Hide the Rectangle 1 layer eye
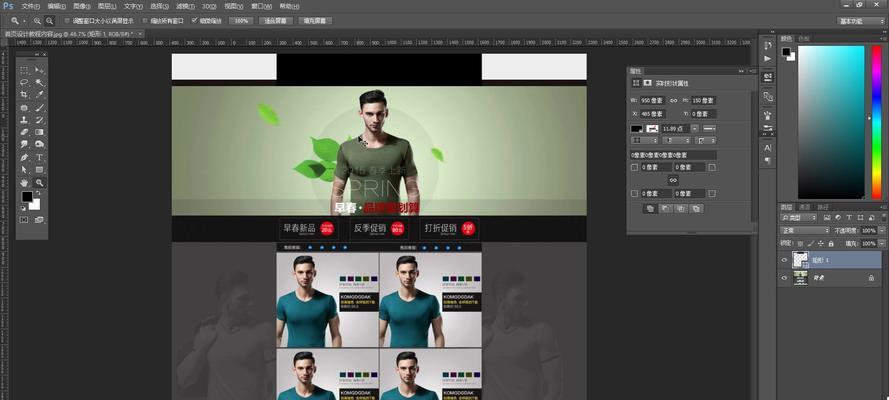The image size is (889, 400). tap(785, 260)
